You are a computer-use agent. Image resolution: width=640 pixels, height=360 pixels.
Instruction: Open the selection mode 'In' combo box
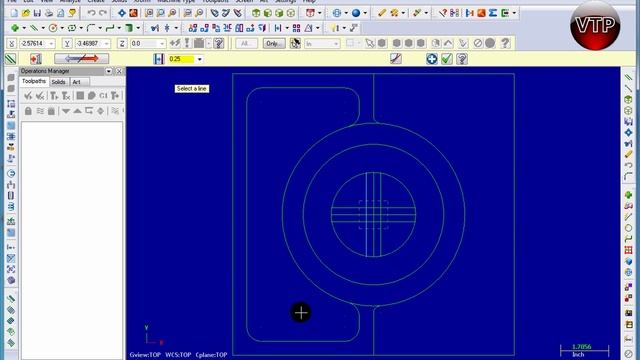coord(322,43)
